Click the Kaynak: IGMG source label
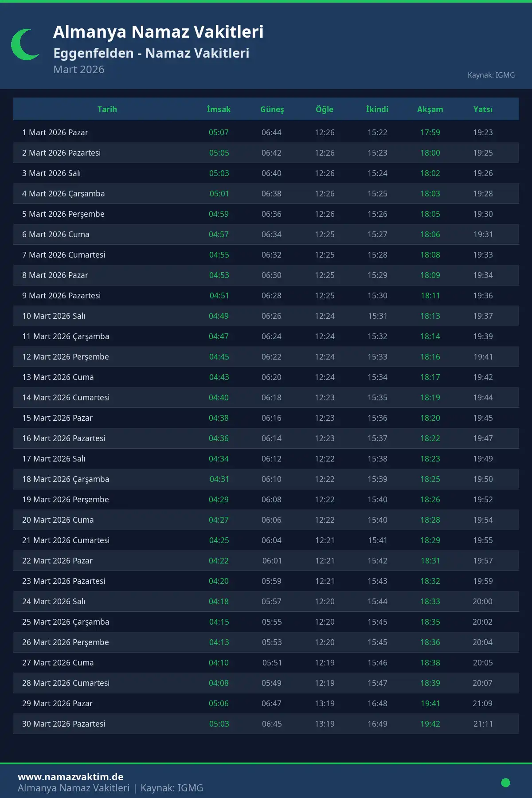The height and width of the screenshot is (798, 532). 491,75
